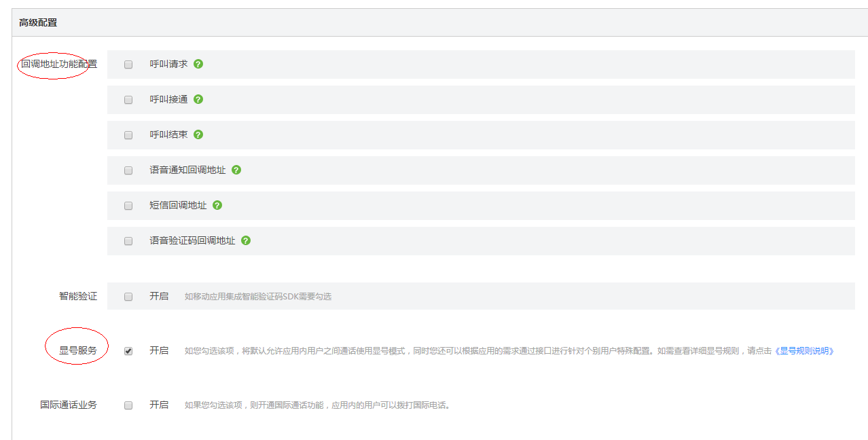Turn on the 智能验证 checkbox
The width and height of the screenshot is (868, 440).
pos(128,297)
